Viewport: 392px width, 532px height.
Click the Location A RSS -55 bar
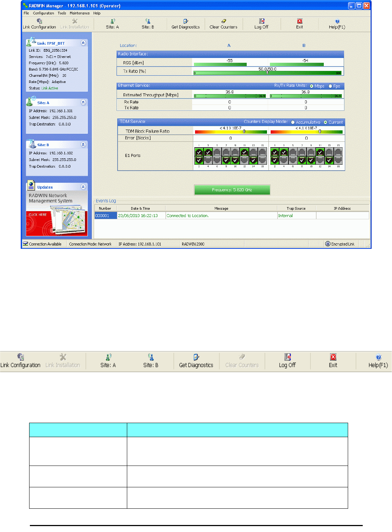tap(220, 64)
